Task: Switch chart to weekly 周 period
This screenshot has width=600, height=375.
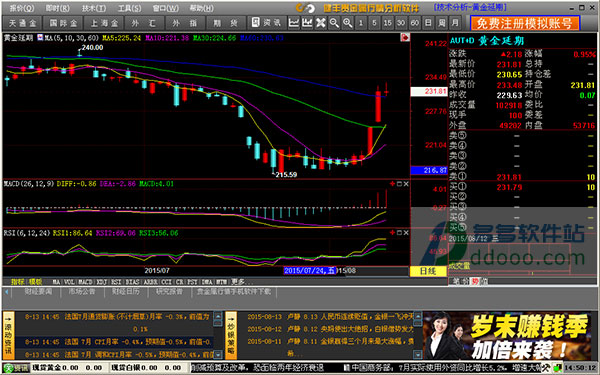Action: 441,23
